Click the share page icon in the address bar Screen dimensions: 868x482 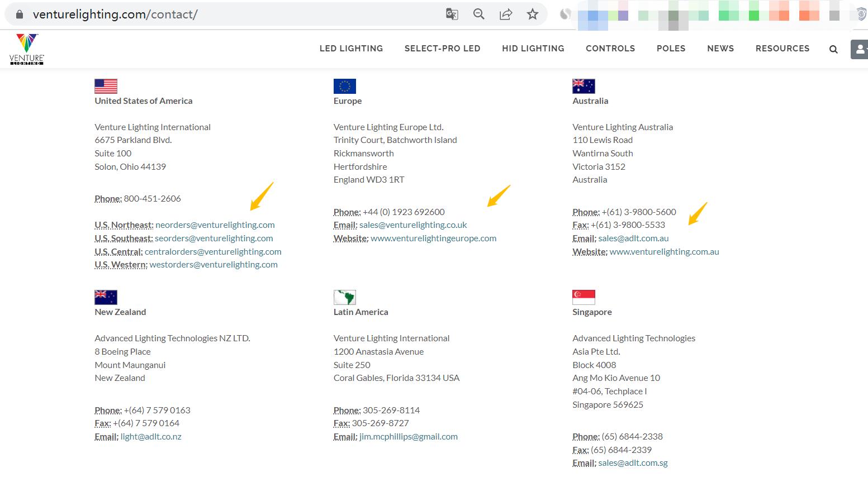(x=506, y=15)
